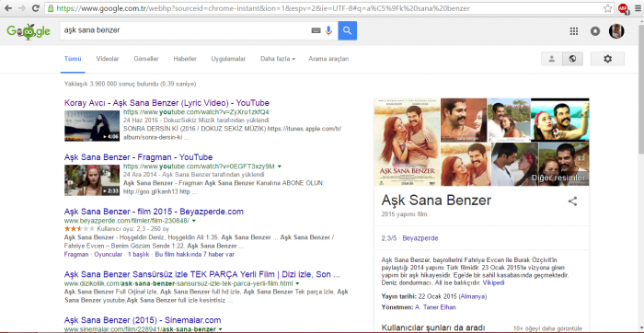Switch to global results with the globe icon

tap(572, 59)
